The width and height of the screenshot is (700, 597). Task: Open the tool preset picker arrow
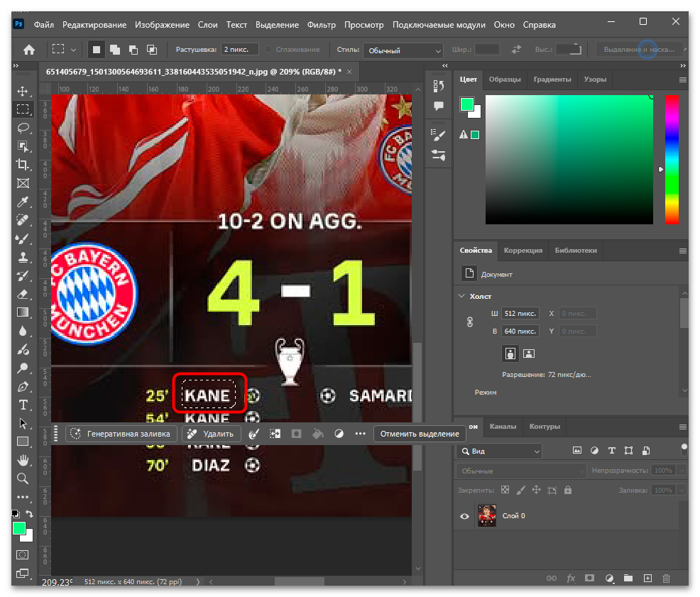[73, 50]
